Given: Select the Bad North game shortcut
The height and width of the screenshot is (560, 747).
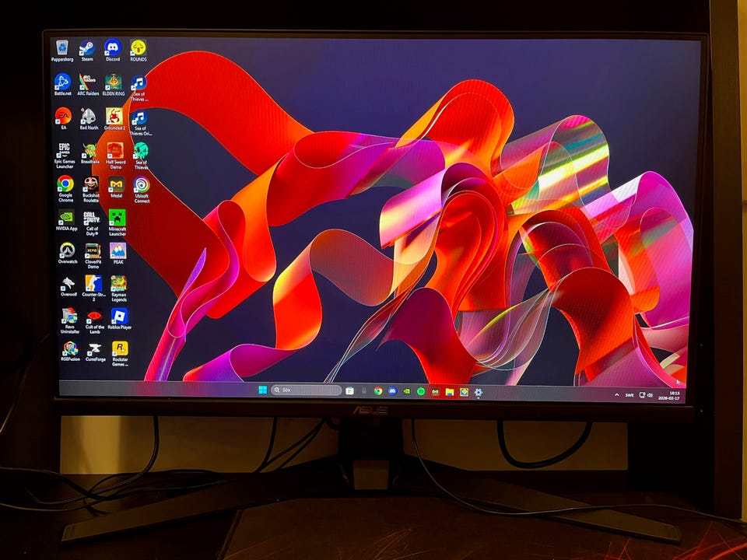Looking at the screenshot, I should [89, 118].
